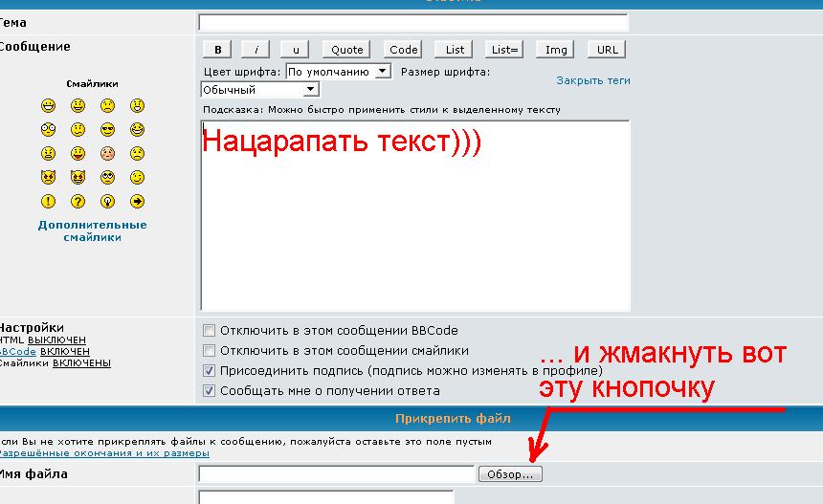823x504 pixels.
Task: Insert the exclamation mark smiley
Action: coord(48,201)
